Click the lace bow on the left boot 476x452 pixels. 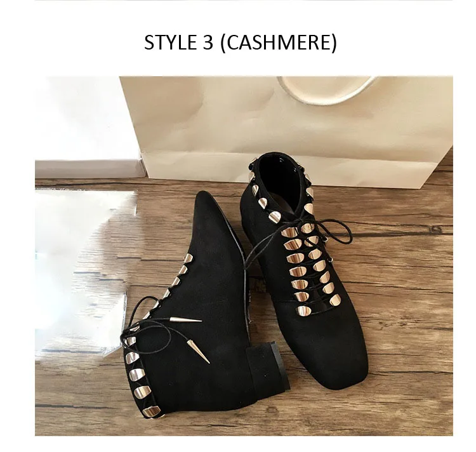(x=146, y=322)
